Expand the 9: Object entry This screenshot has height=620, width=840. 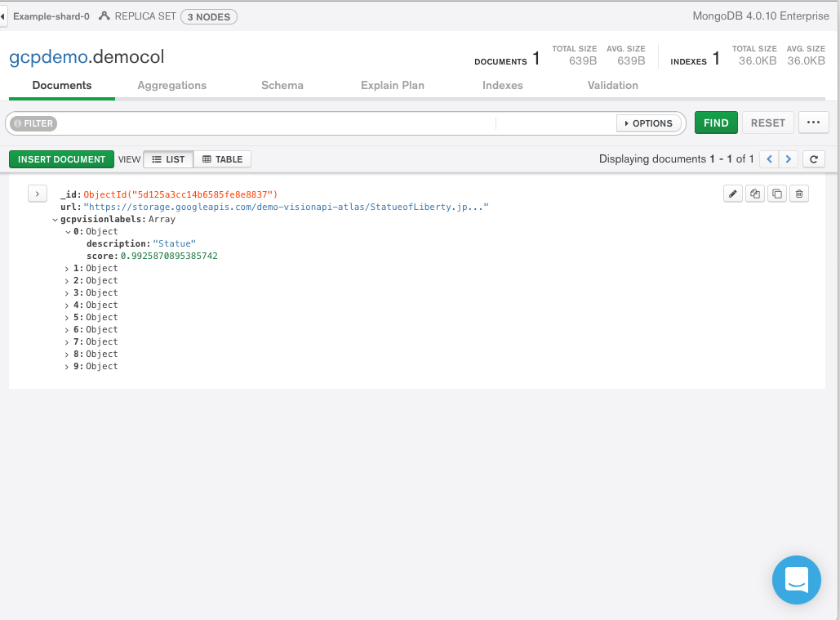pyautogui.click(x=67, y=367)
